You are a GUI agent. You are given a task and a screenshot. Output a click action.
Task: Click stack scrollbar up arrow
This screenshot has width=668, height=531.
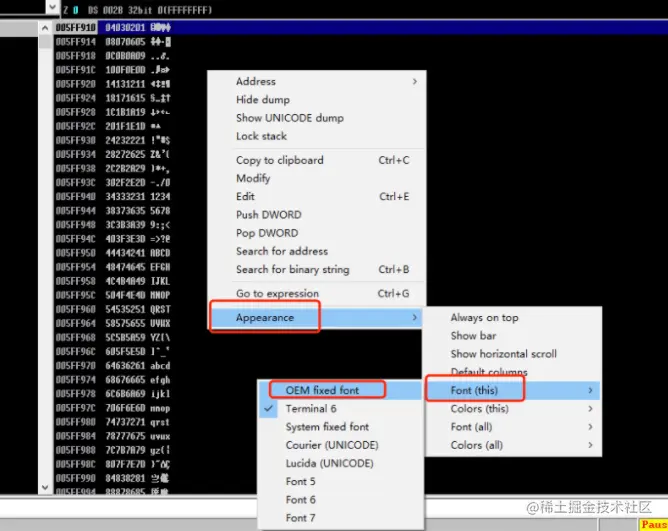[45, 28]
